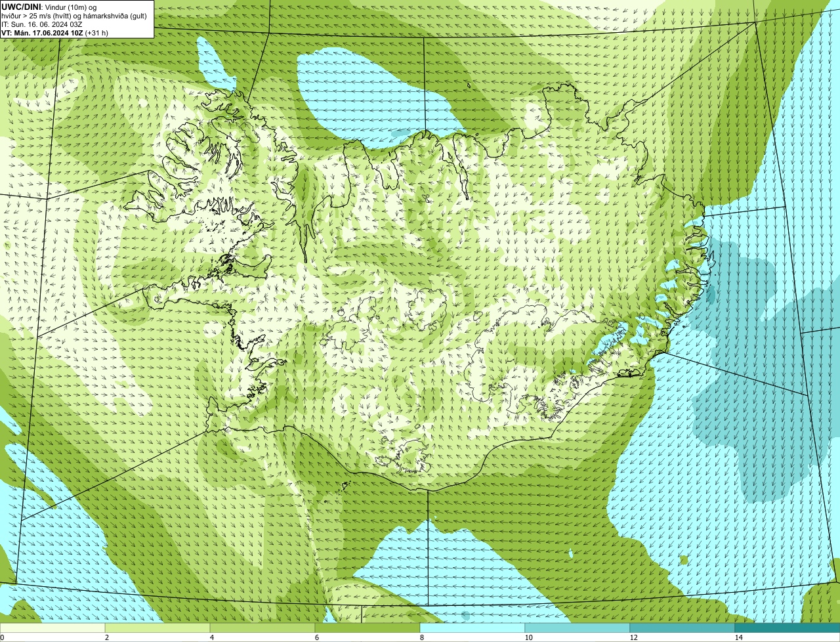Click the "IT: Sun. 16. 06. 2024 03Z" line
This screenshot has height=642, width=840.
(x=42, y=24)
